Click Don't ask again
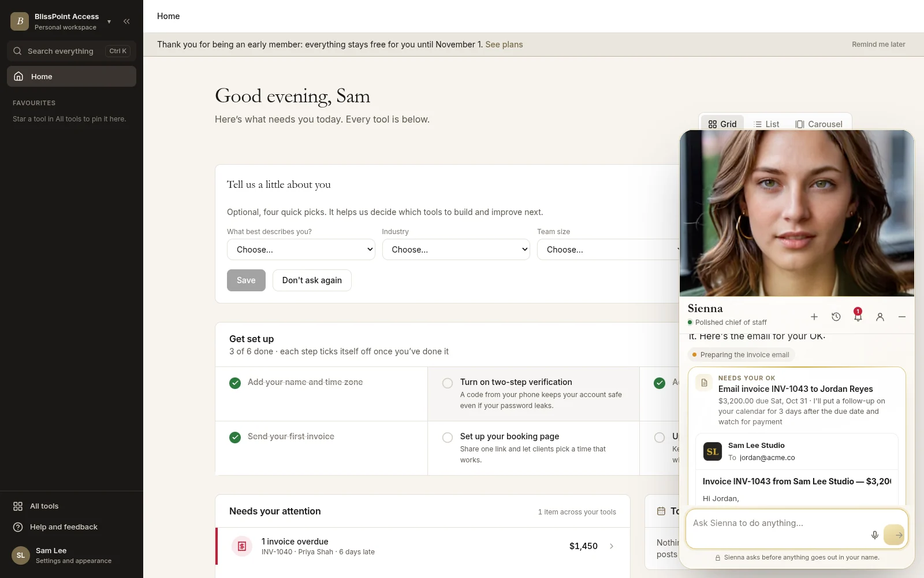Image resolution: width=924 pixels, height=578 pixels. click(312, 280)
